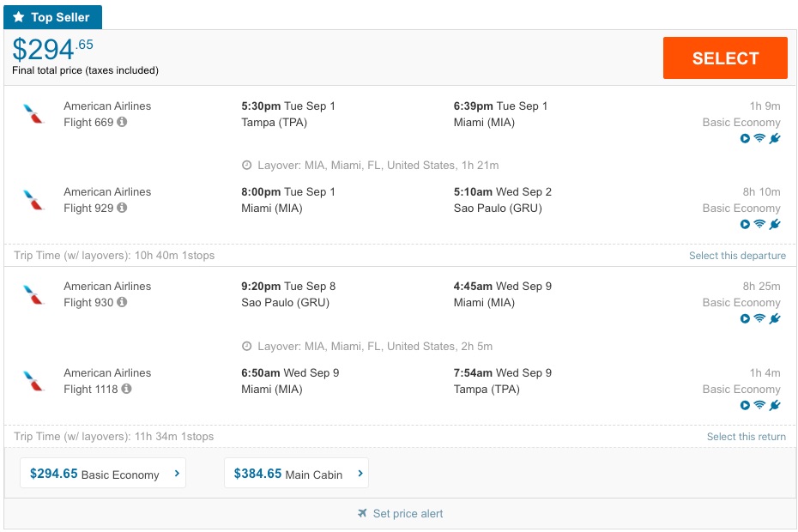Click Set price alert link
The height and width of the screenshot is (532, 798).
tap(408, 513)
